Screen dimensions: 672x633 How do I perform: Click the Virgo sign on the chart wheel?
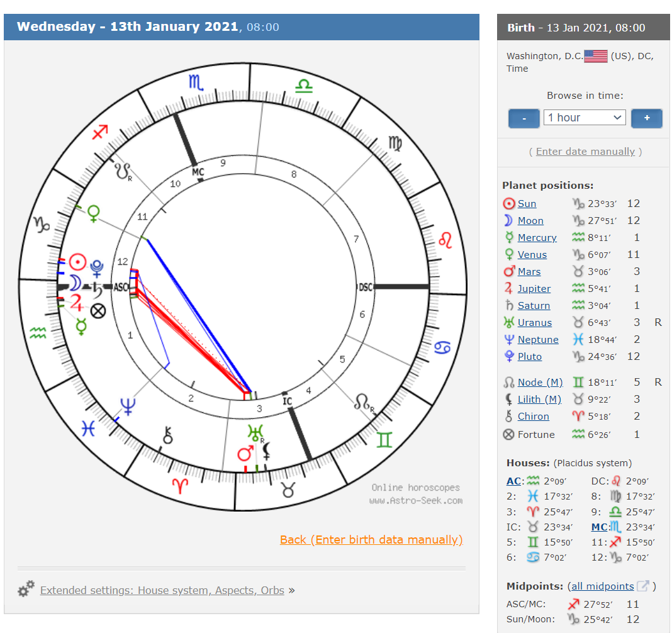click(395, 143)
